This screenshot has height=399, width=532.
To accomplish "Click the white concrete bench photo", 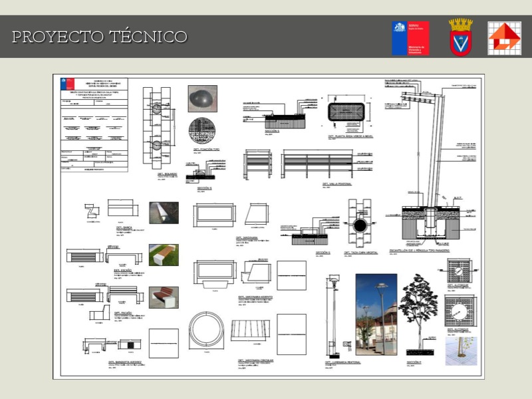I will click(x=164, y=214).
